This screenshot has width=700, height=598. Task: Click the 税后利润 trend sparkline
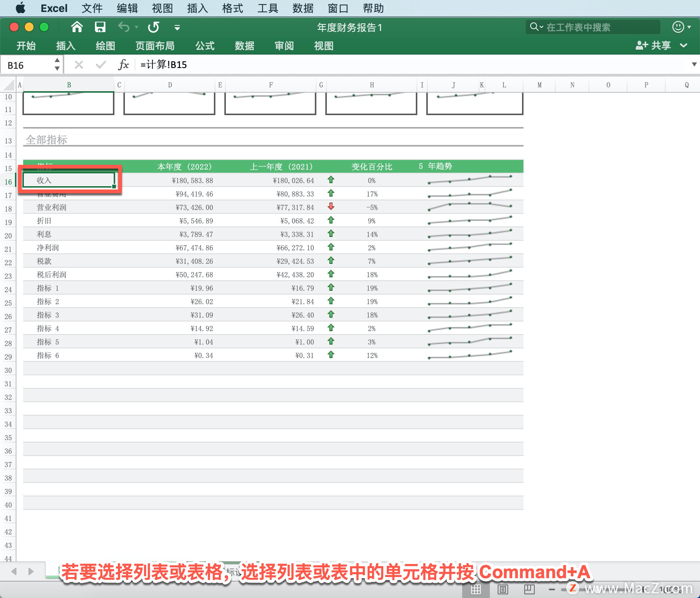pos(470,274)
